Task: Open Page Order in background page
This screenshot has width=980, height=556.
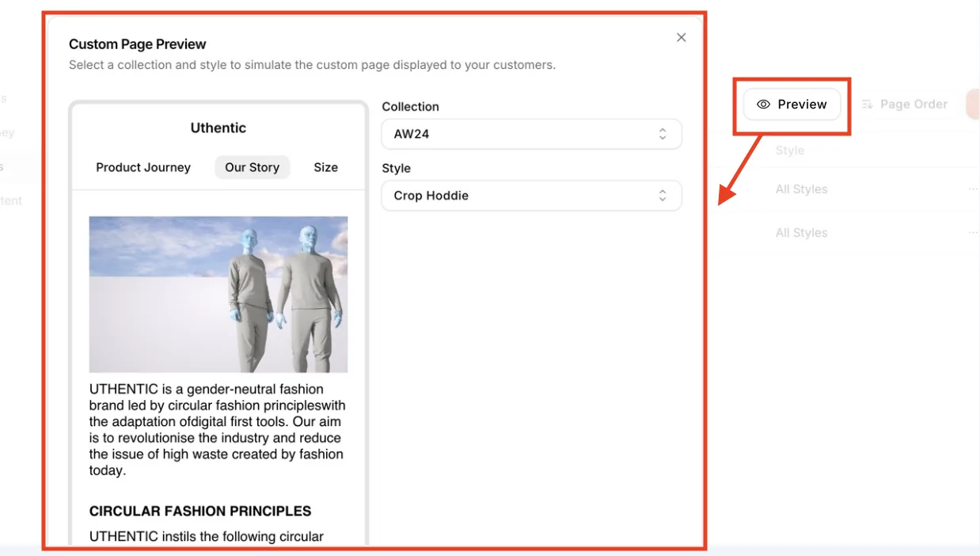Action: pos(904,105)
